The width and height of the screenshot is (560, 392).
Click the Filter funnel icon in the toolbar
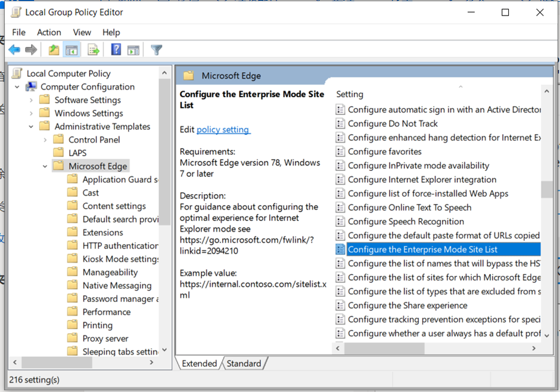pyautogui.click(x=155, y=49)
